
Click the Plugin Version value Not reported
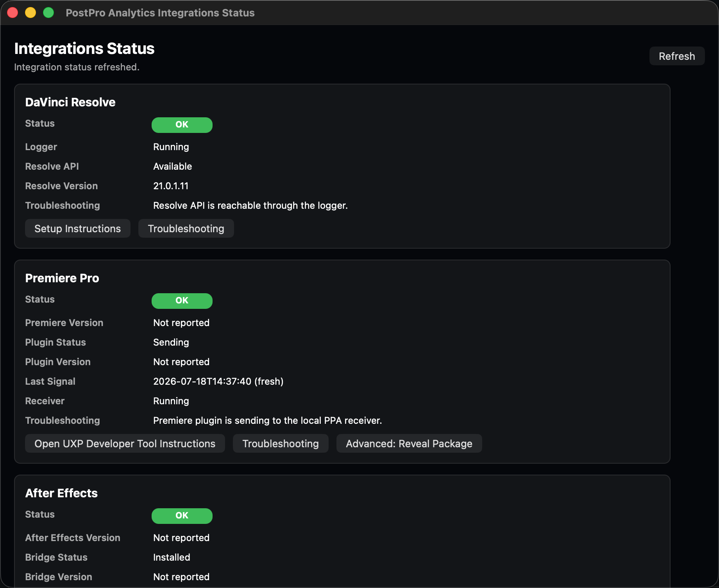click(x=181, y=362)
